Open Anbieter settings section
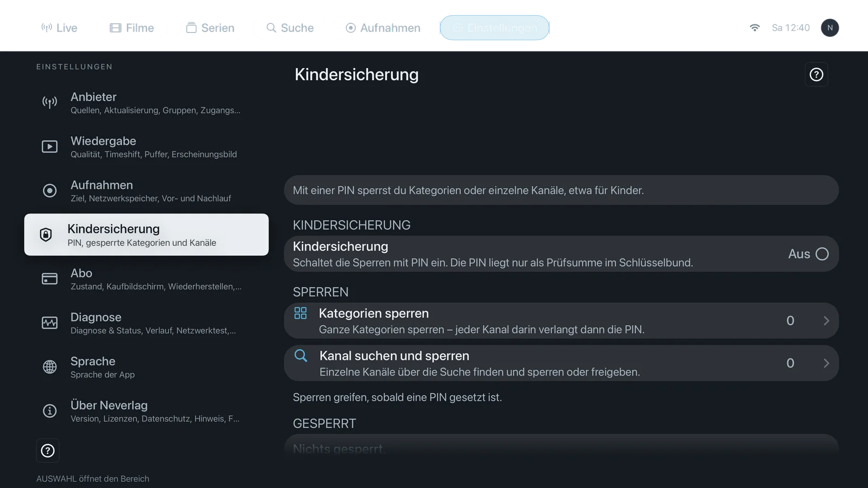Screen dimensions: 868x488 [146, 102]
